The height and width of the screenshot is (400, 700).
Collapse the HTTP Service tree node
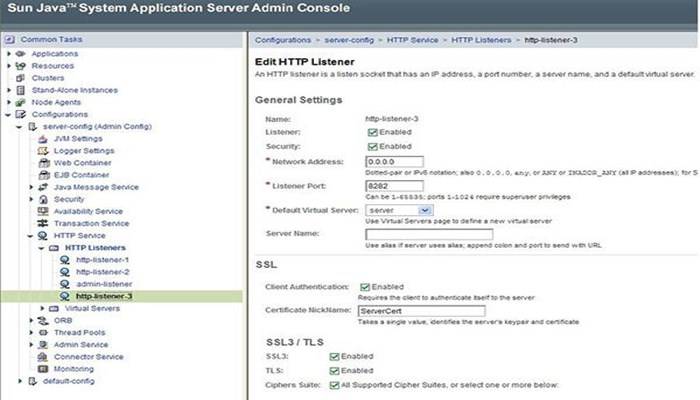point(29,236)
